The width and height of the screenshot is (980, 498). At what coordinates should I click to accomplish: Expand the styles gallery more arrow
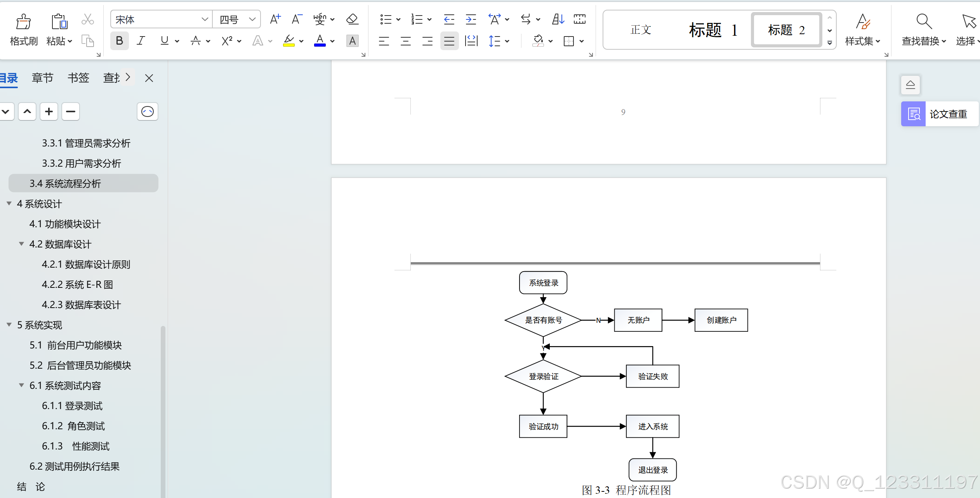(x=829, y=43)
